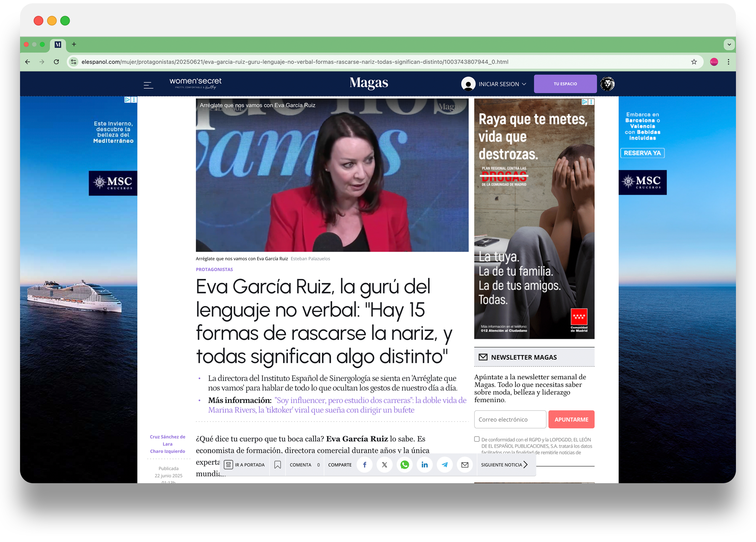Viewport: 756px width, 542px height.
Task: Click IR A PORTADA in the share bar
Action: point(244,465)
